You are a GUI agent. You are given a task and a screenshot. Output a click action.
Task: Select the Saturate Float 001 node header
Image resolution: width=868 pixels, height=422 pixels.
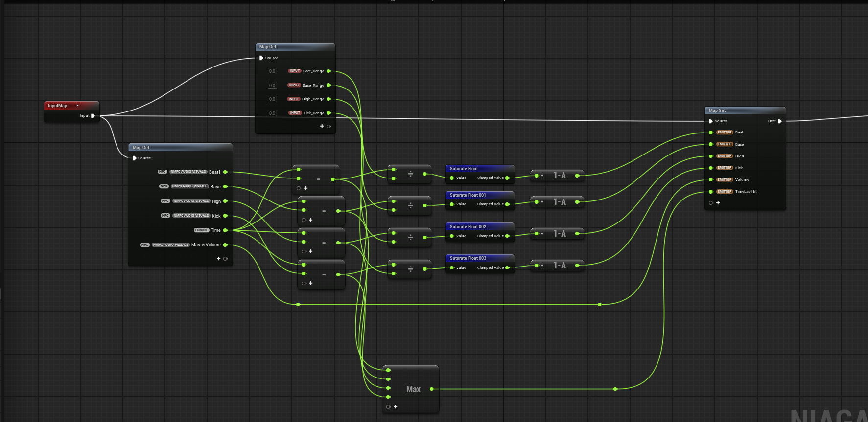480,195
